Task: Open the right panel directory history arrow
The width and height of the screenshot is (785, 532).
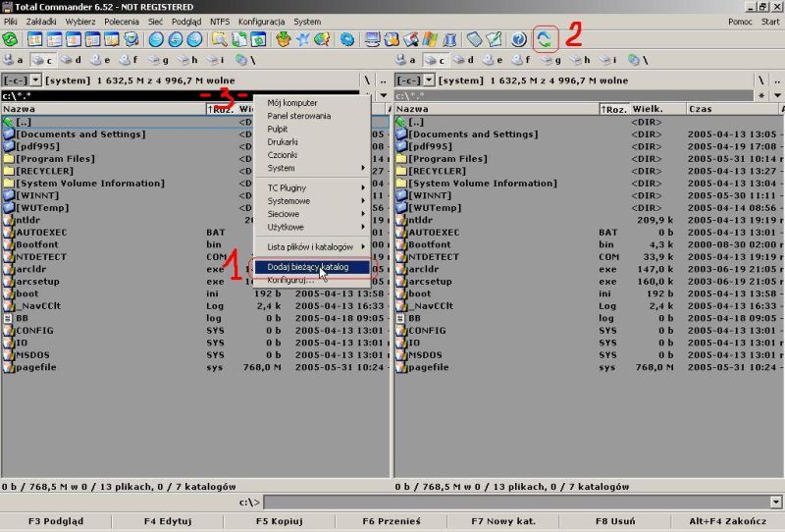Action: (777, 95)
